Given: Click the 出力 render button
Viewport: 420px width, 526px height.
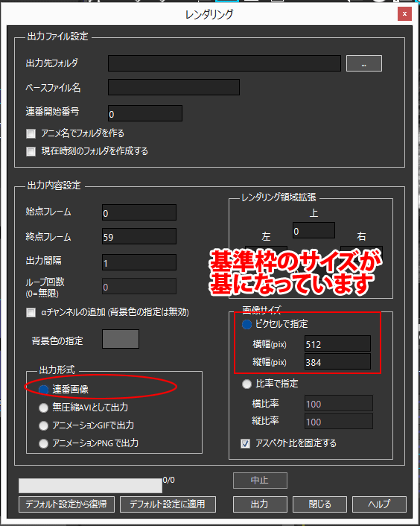Looking at the screenshot, I should point(260,504).
